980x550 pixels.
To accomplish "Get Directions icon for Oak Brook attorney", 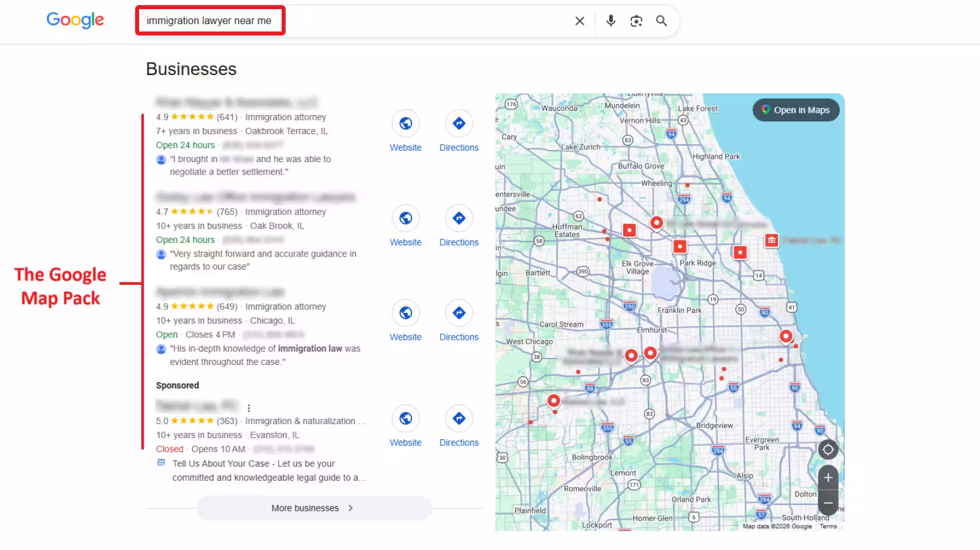I will click(459, 218).
